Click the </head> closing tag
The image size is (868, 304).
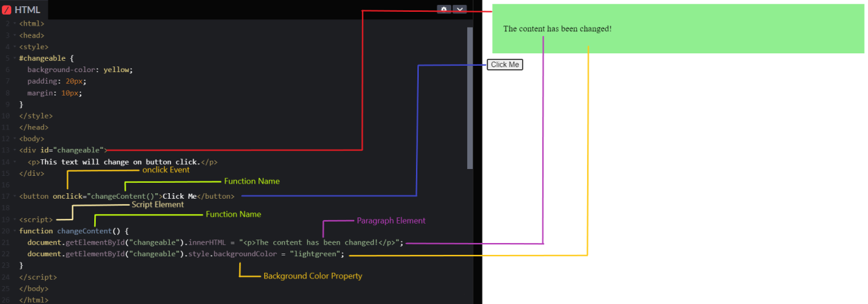(34, 127)
